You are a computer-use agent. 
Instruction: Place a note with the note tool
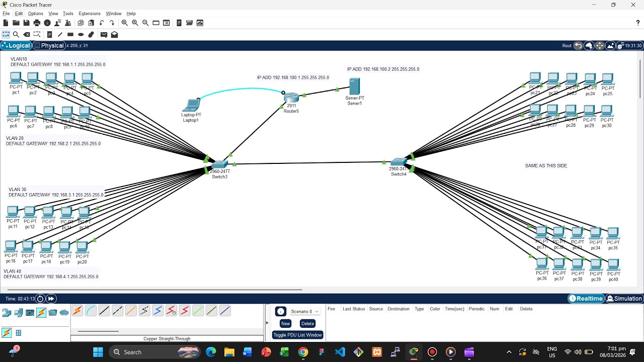click(49, 35)
